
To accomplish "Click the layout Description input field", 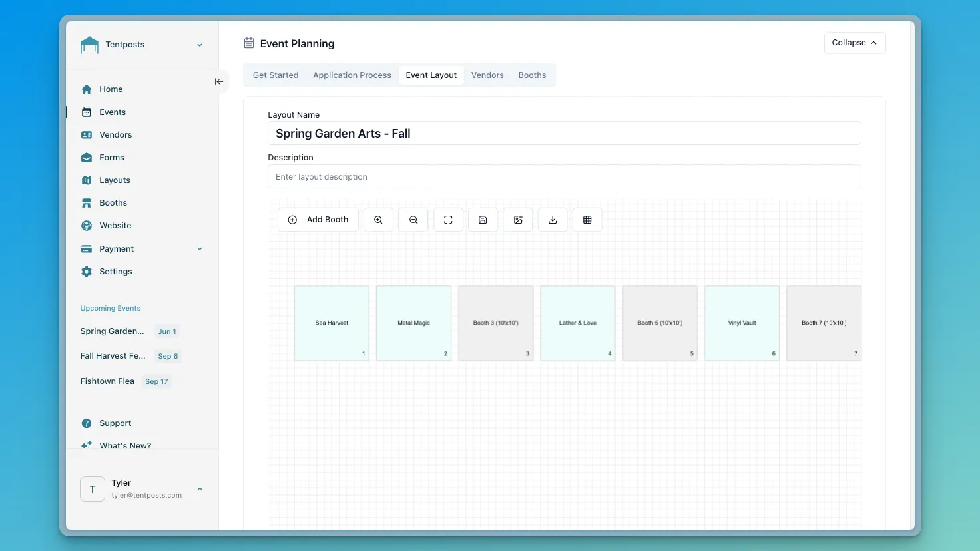I will 564,177.
